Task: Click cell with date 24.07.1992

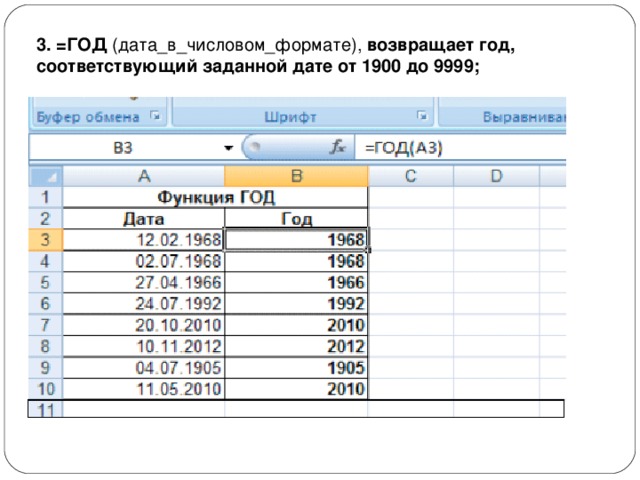Action: click(x=143, y=304)
